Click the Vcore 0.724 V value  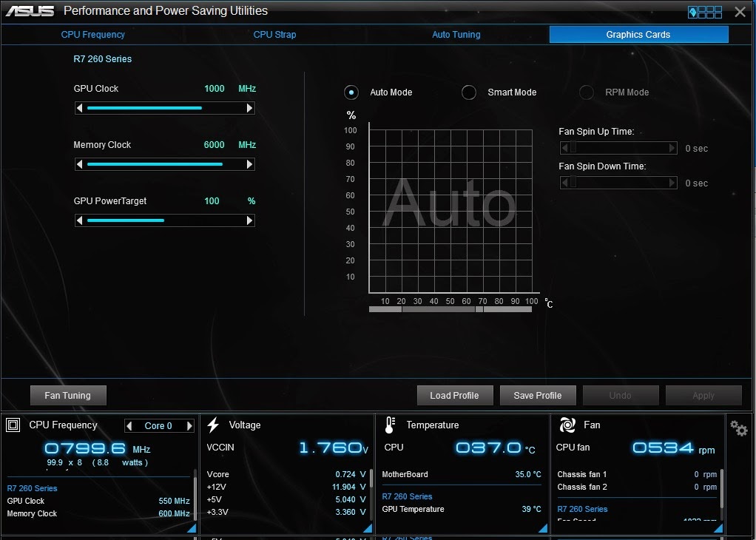click(351, 474)
